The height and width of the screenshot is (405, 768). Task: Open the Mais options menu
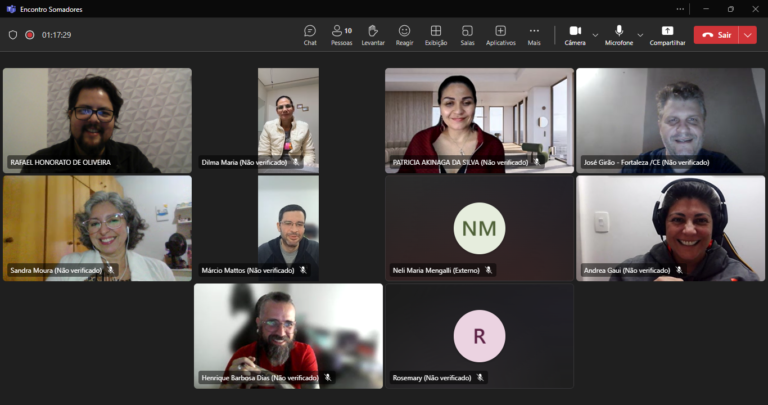pyautogui.click(x=534, y=35)
